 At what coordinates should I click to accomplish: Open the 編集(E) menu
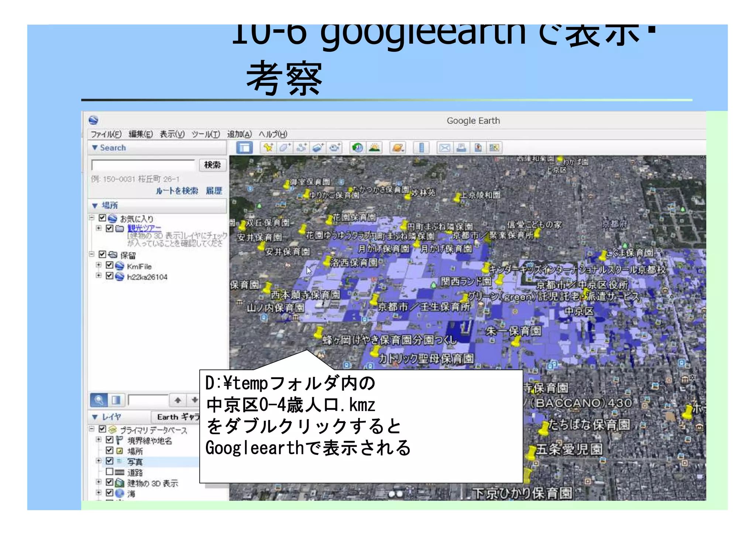click(x=141, y=134)
